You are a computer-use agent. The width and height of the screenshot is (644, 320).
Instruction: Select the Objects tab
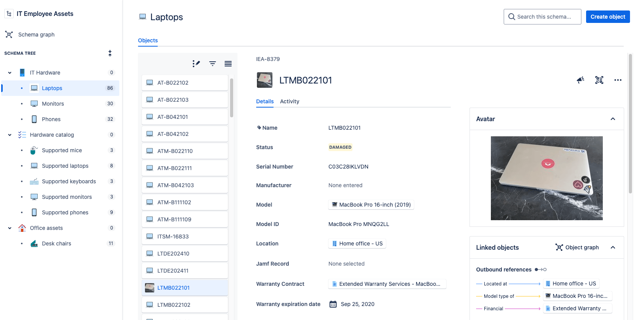(148, 40)
